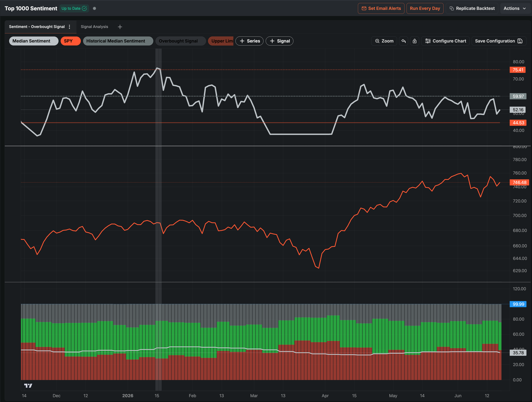Click the save disk icon in Save Configuration
The width and height of the screenshot is (532, 402).
(520, 41)
